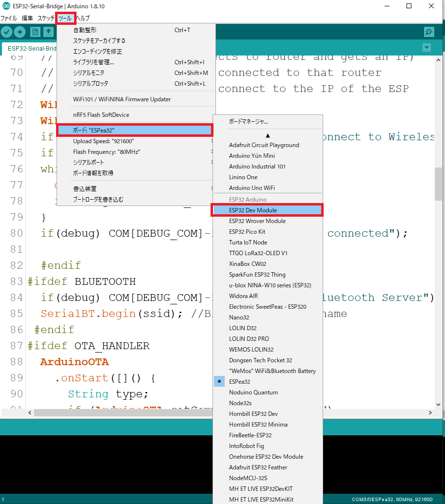The image size is (445, 504).
Task: Expand Flash Frequency "80MHz" submenu
Action: coord(136,152)
